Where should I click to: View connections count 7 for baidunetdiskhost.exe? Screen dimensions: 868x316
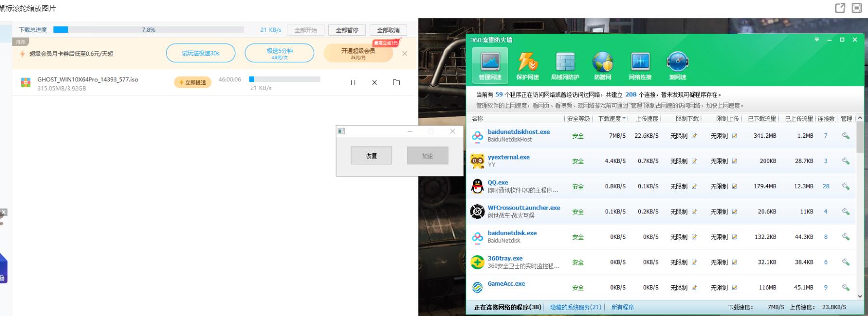point(826,136)
